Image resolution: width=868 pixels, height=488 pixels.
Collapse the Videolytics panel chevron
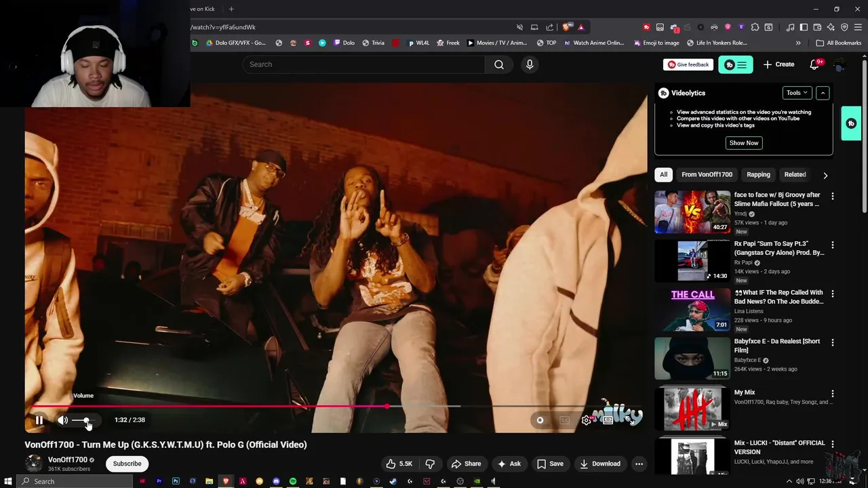click(823, 93)
